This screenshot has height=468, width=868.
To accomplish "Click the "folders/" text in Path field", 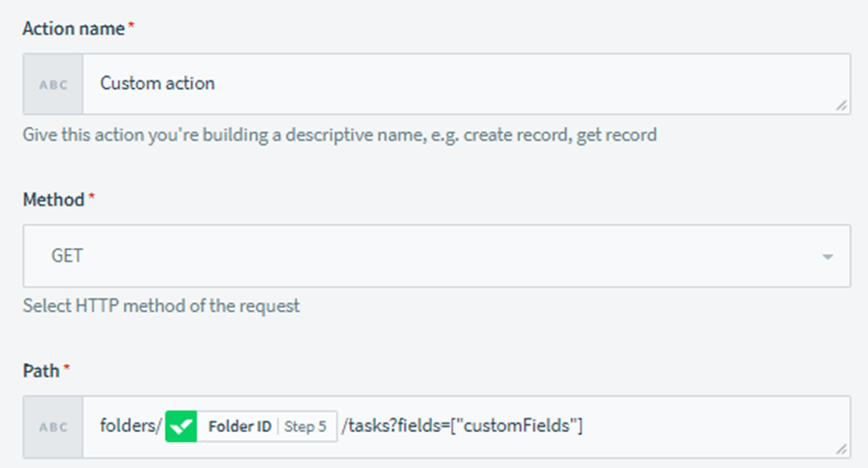I will (x=130, y=426).
